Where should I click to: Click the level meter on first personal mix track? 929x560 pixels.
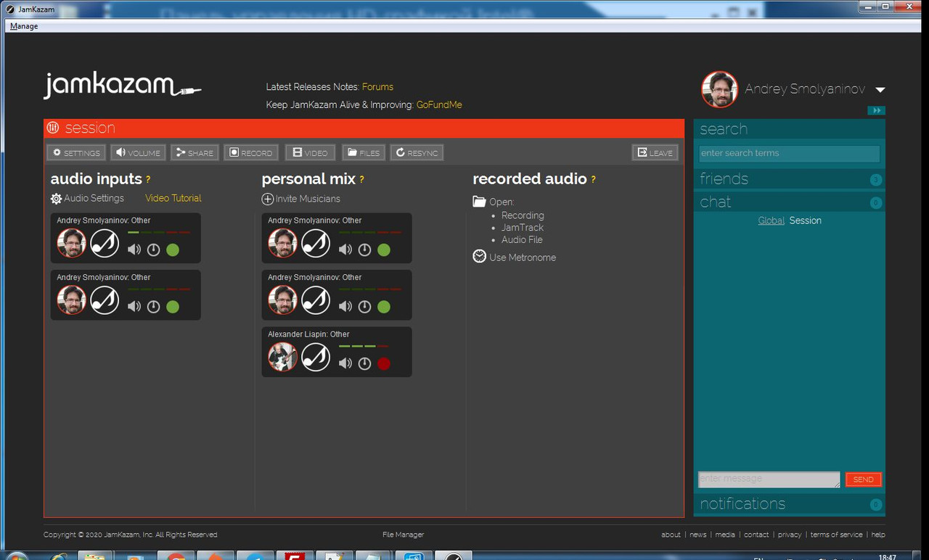click(x=370, y=232)
